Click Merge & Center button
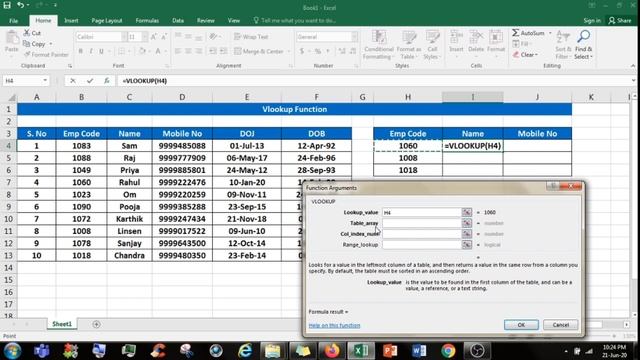This screenshot has height=360, width=640. click(259, 51)
